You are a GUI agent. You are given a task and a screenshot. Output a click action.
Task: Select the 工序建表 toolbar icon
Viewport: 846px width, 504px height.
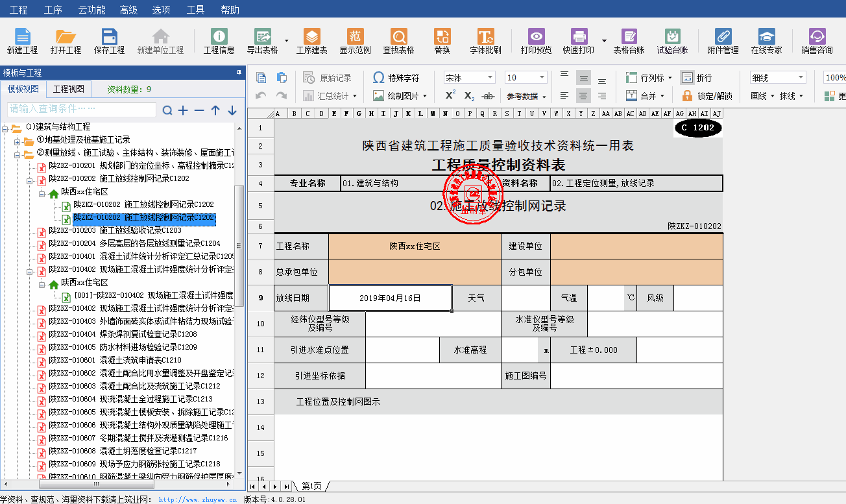(313, 39)
